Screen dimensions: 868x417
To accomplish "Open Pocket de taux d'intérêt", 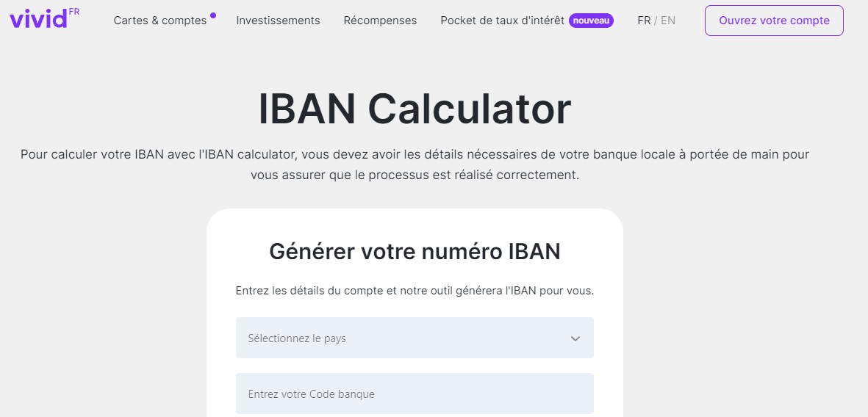I will (502, 21).
